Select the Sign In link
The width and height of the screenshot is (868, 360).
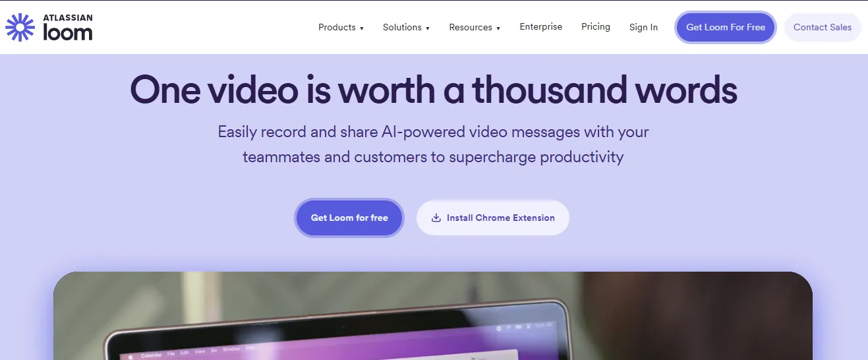643,27
